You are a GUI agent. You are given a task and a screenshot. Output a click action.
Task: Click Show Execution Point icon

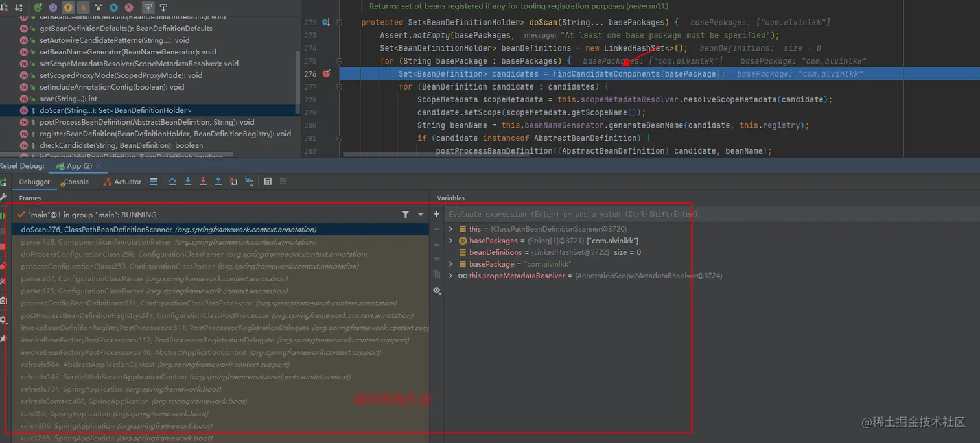(x=172, y=182)
